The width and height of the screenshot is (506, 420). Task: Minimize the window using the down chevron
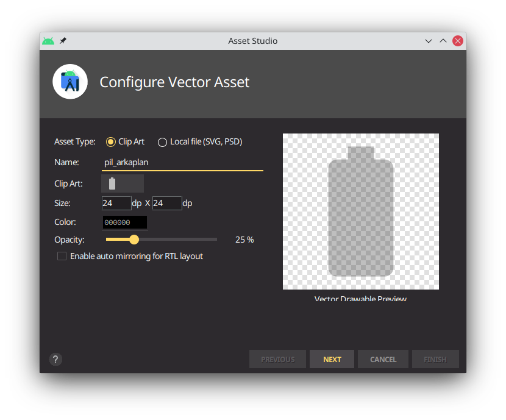click(x=429, y=41)
